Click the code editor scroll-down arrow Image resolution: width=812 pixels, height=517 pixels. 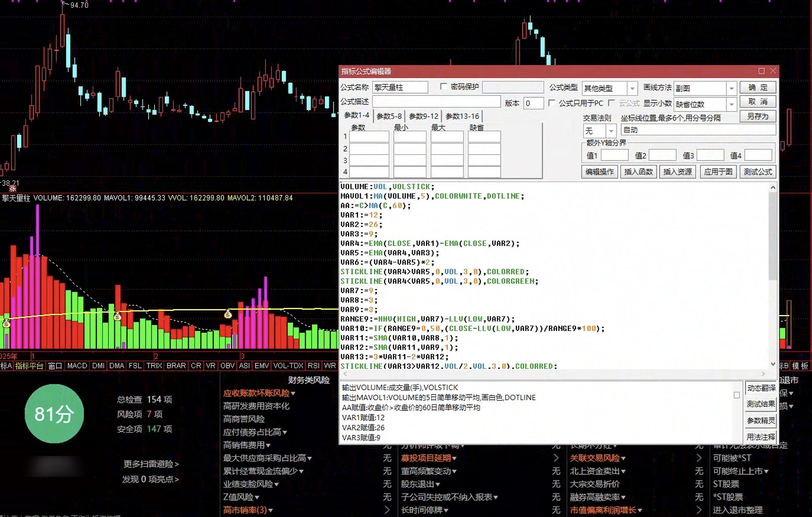tap(773, 364)
